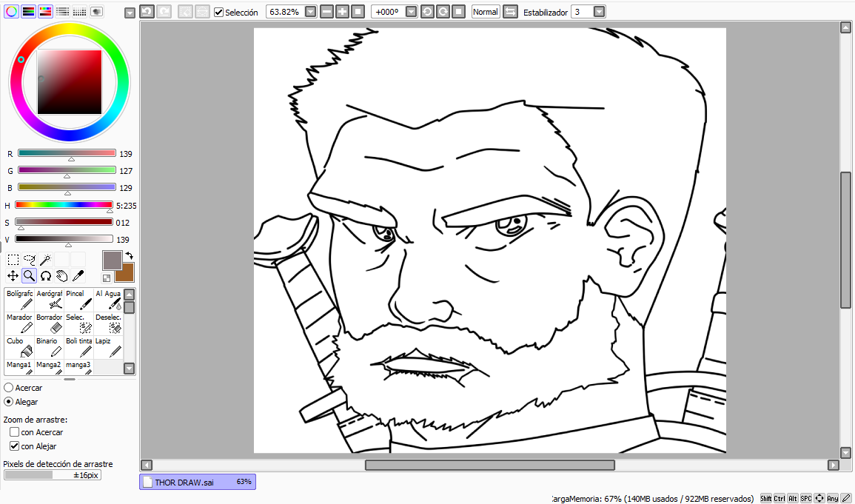Select the rotate view tool

(46, 276)
